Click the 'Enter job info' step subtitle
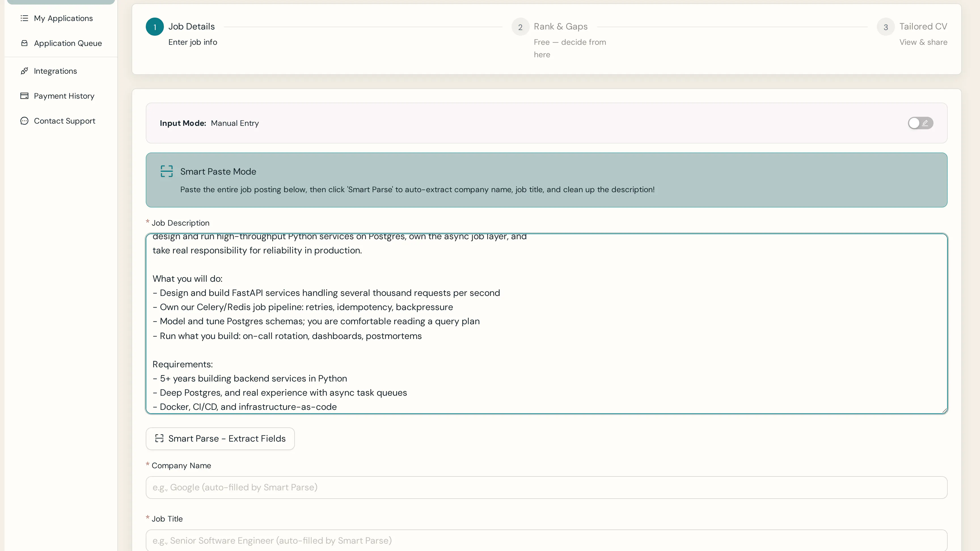This screenshot has width=980, height=551. click(193, 42)
